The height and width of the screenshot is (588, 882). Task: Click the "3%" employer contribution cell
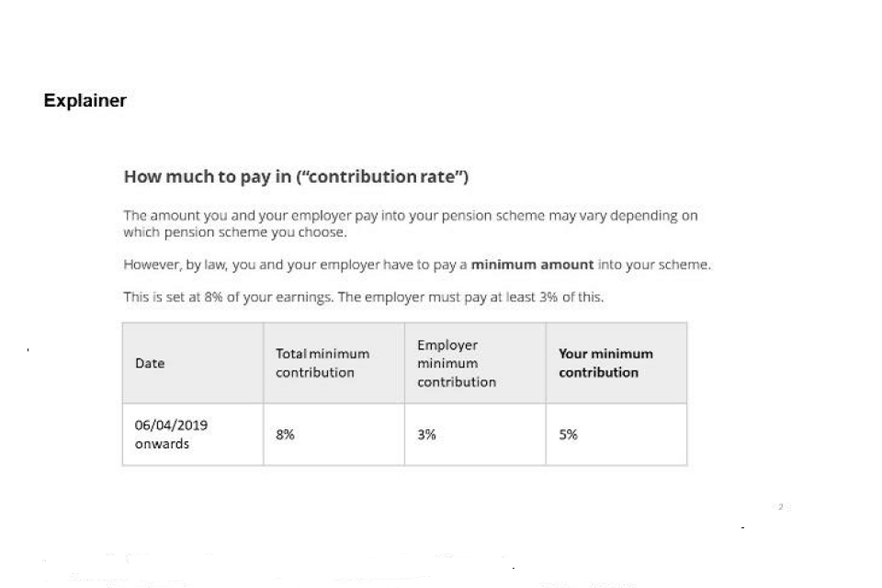click(426, 435)
